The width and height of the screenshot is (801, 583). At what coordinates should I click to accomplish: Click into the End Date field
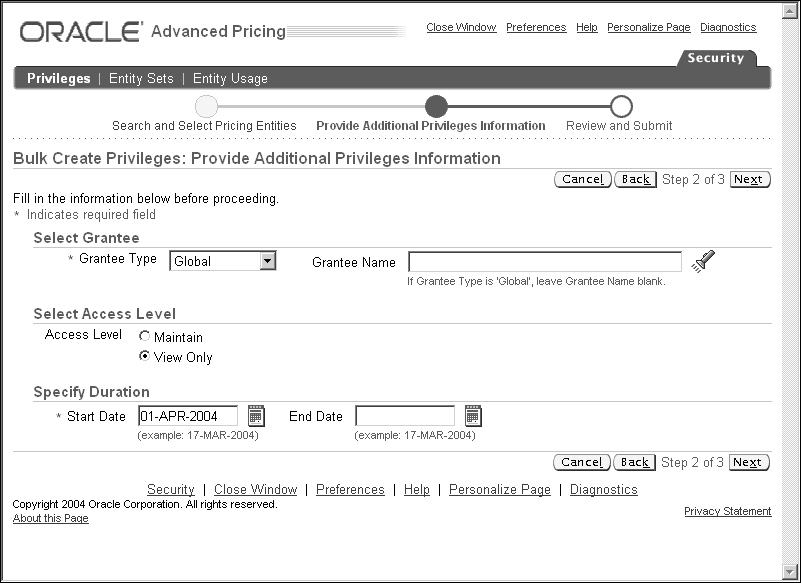pos(405,416)
